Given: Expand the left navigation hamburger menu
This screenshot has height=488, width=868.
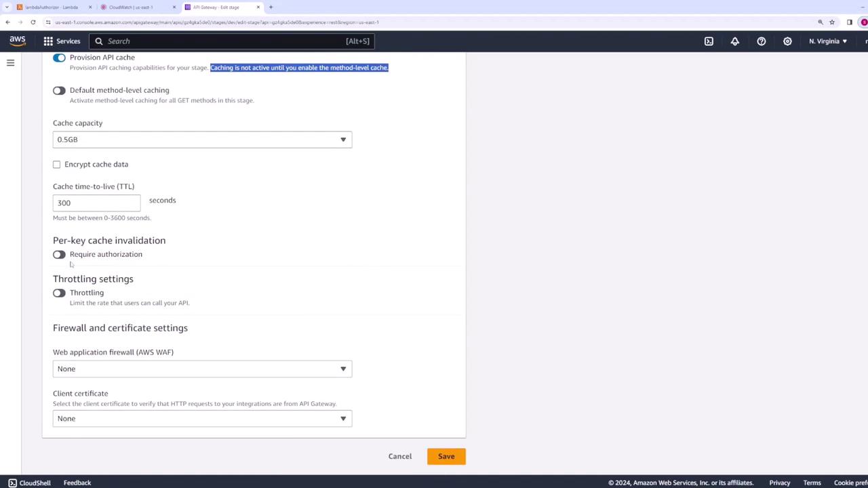Looking at the screenshot, I should coord(10,63).
